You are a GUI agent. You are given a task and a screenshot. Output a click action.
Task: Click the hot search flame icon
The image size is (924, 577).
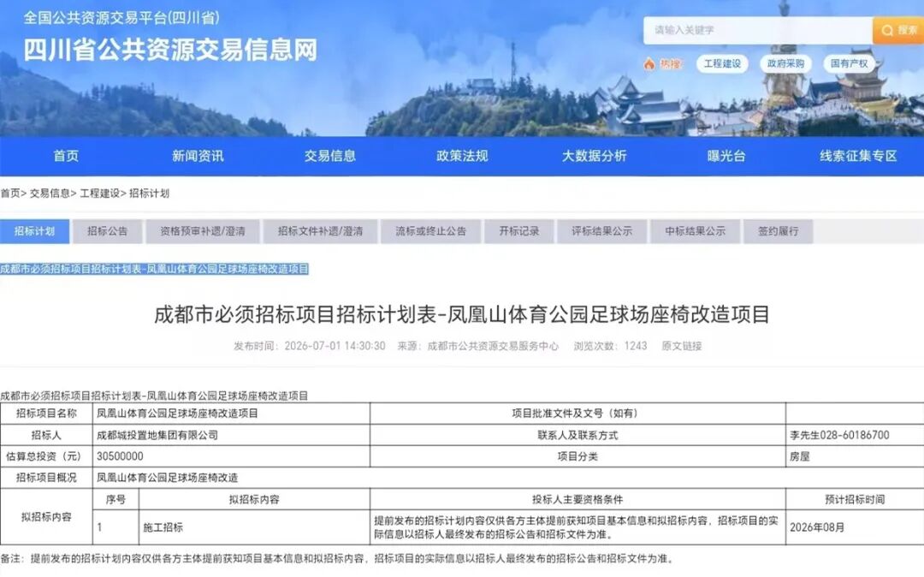tap(649, 63)
